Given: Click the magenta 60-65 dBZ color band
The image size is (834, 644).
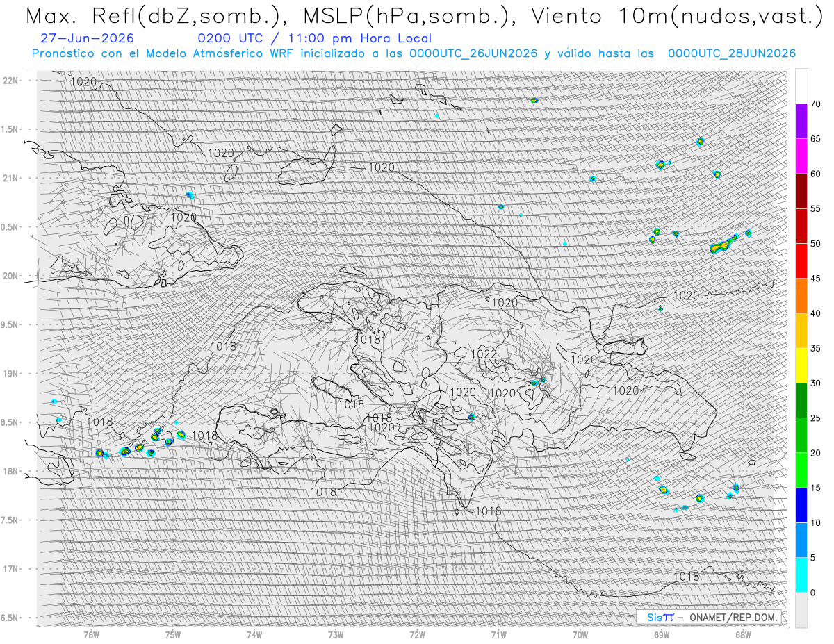Looking at the screenshot, I should pyautogui.click(x=801, y=156).
